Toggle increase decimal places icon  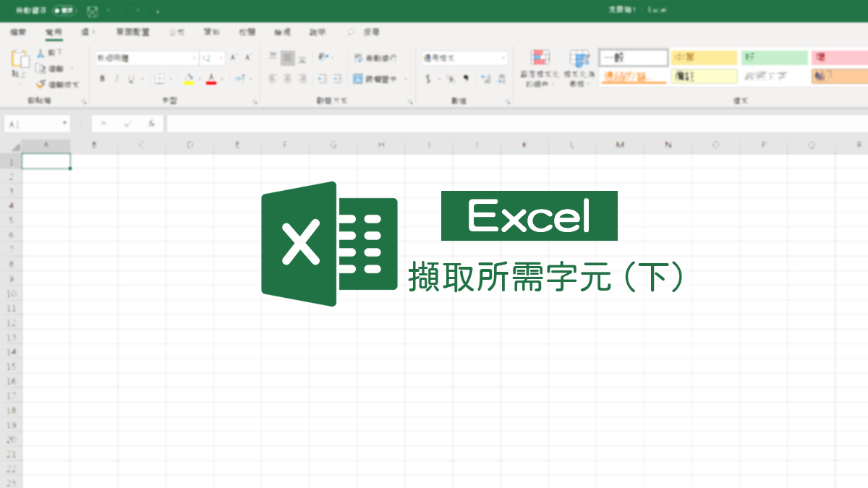point(485,78)
